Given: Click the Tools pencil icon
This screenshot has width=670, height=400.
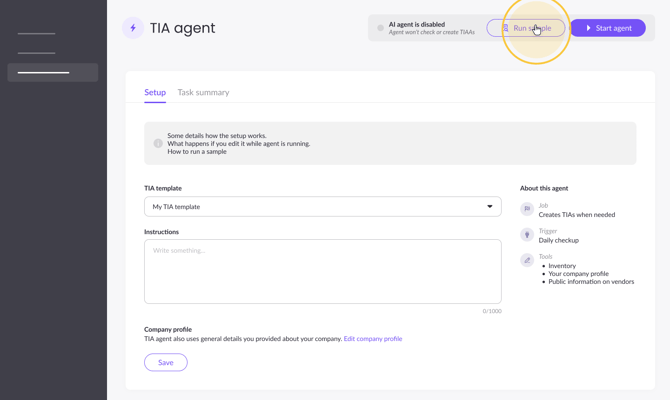Looking at the screenshot, I should click(x=527, y=260).
